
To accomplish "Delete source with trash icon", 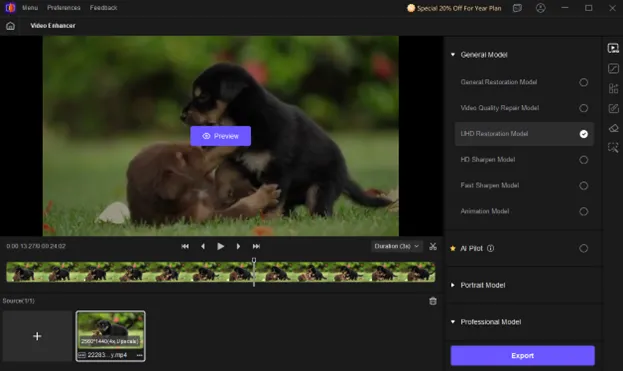I will pyautogui.click(x=433, y=301).
